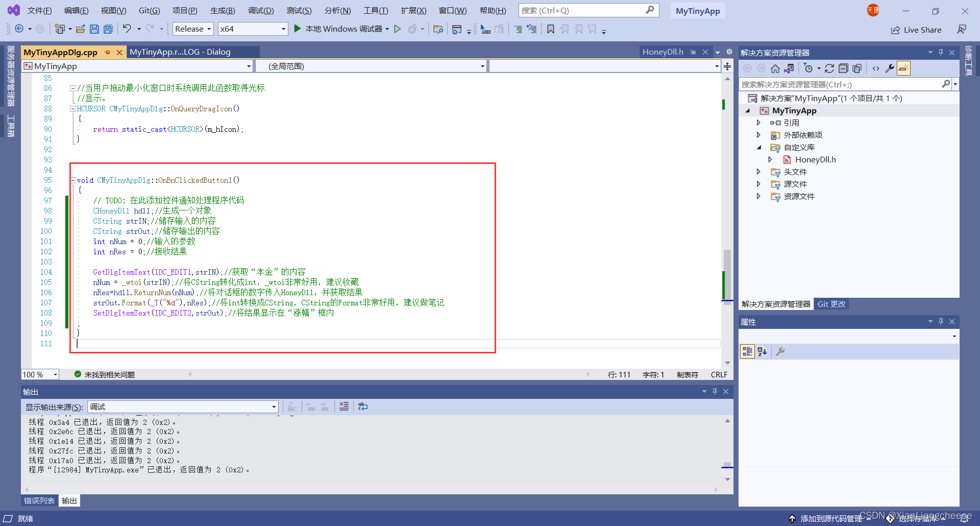Start debugging with green play arrow
The height and width of the screenshot is (526, 980).
pos(298,29)
